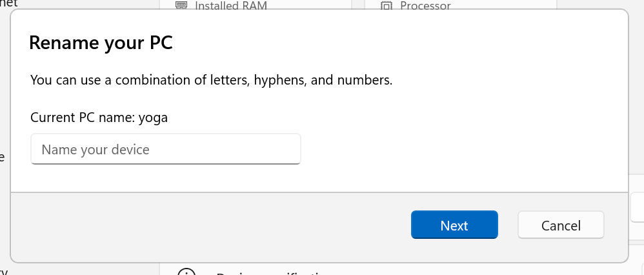Image resolution: width=644 pixels, height=275 pixels.
Task: Click the naming rules description sentence
Action: coord(211,81)
